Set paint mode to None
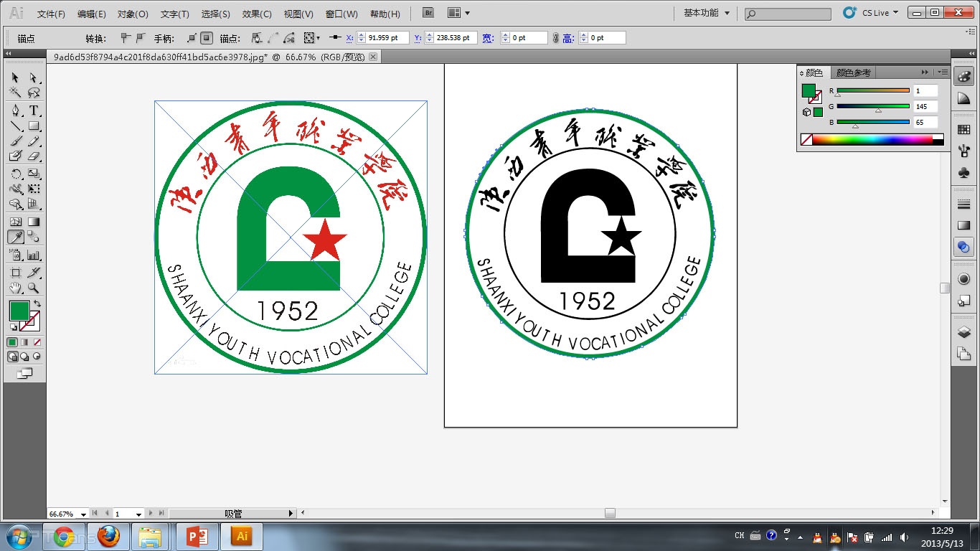The image size is (980, 551). click(x=37, y=342)
